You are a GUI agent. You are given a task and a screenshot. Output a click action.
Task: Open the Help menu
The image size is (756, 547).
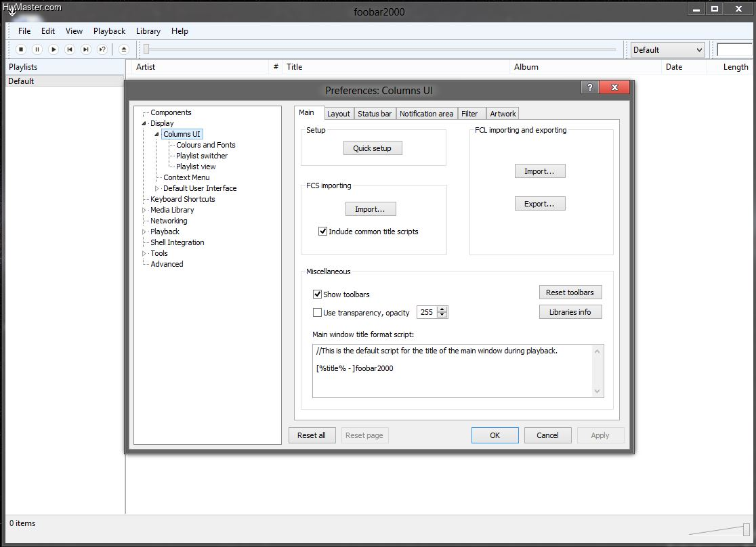[x=180, y=31]
